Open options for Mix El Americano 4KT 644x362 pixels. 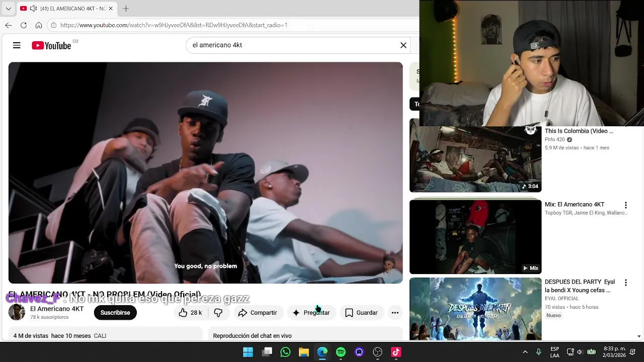(626, 205)
